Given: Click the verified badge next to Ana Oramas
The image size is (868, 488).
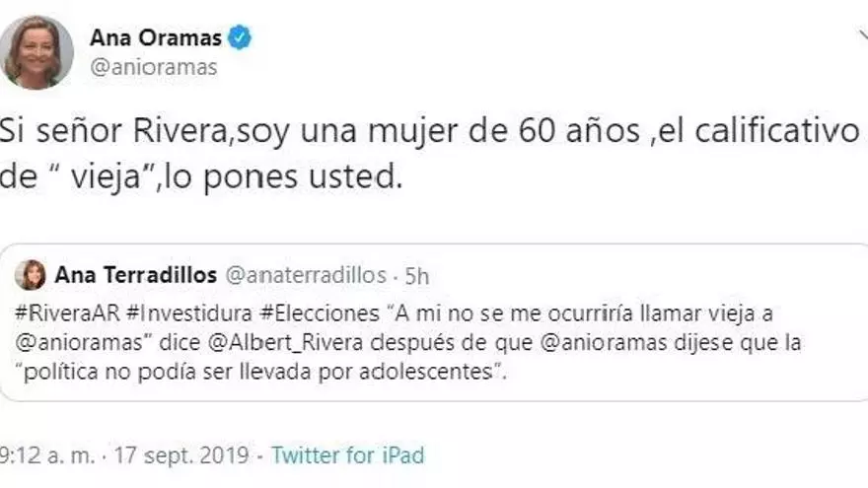Looking at the screenshot, I should [x=241, y=38].
